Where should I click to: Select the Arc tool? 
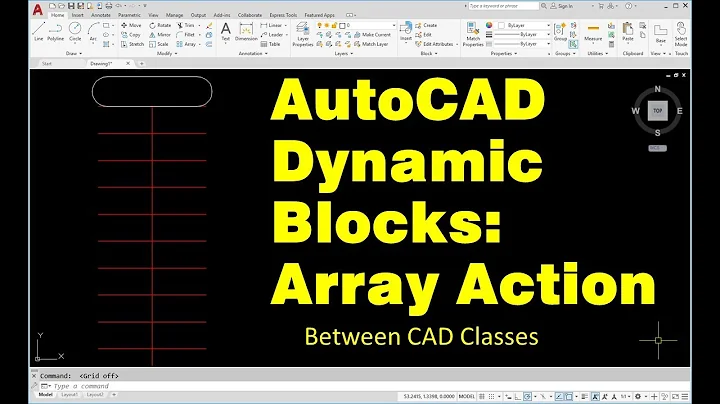pyautogui.click(x=93, y=32)
